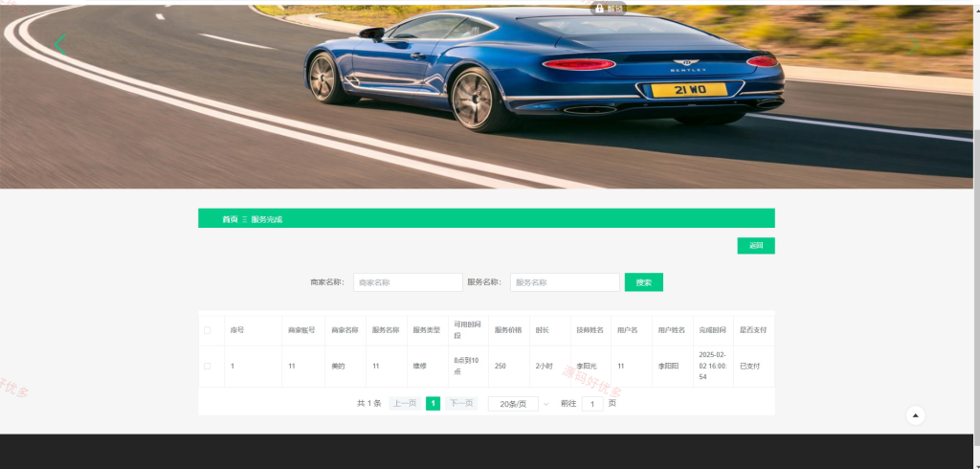Focus the 商家名称 search field

[x=408, y=282]
